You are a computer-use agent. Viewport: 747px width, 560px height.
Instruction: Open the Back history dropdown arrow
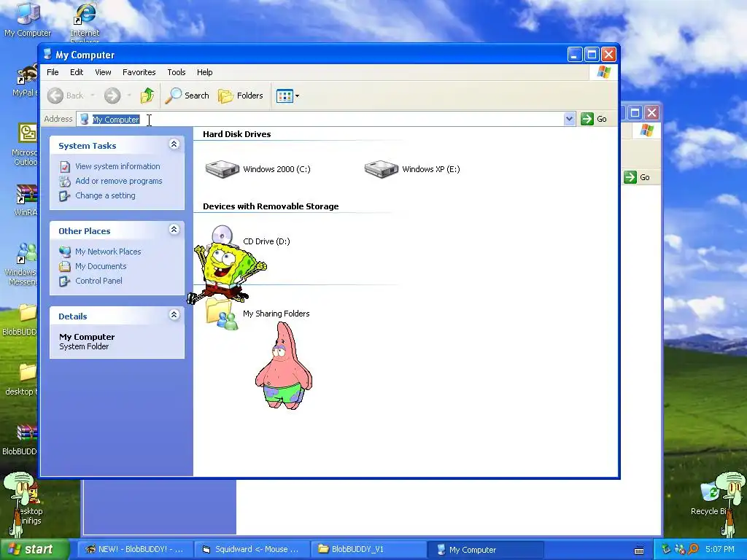93,96
